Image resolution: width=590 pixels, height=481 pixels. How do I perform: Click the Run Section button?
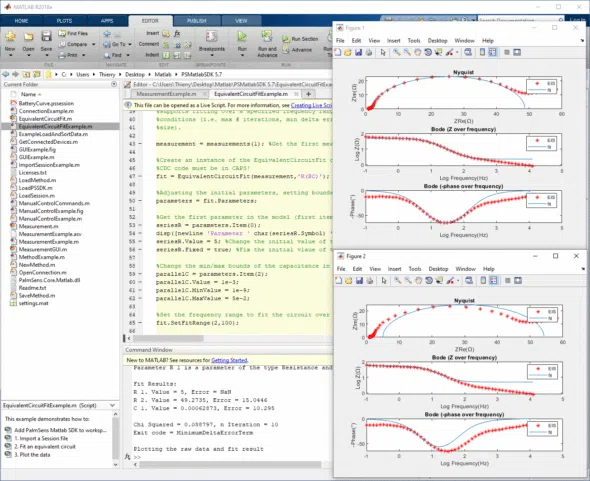pos(300,39)
